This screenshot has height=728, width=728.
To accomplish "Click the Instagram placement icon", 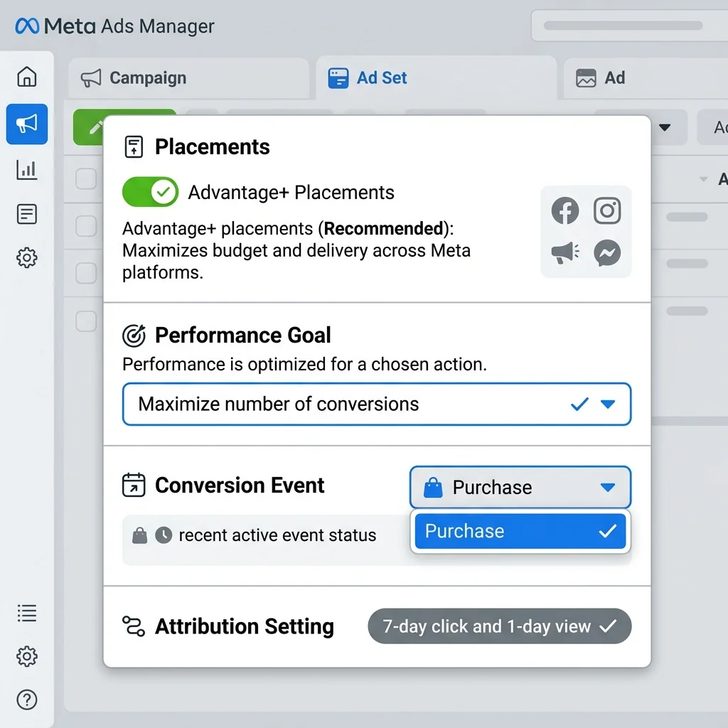I will (x=607, y=210).
